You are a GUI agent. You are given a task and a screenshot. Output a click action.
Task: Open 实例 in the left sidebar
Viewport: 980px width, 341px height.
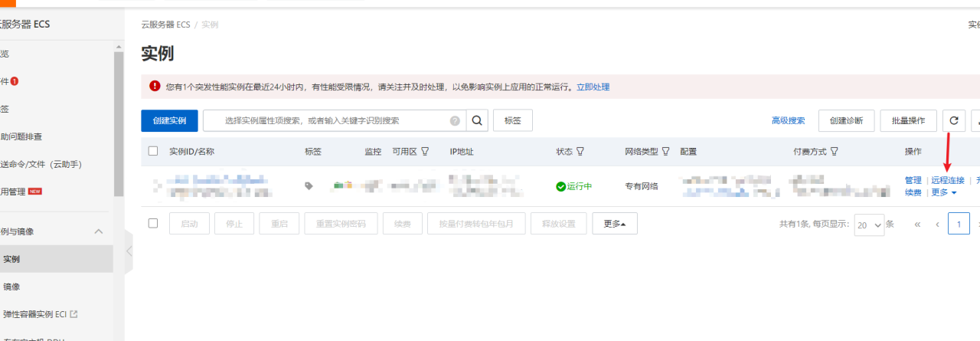click(x=57, y=259)
